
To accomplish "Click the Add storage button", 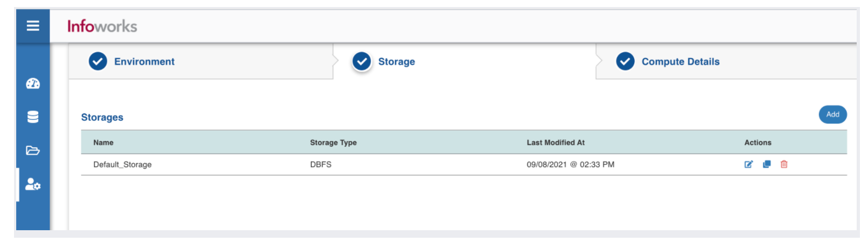I will pos(832,114).
